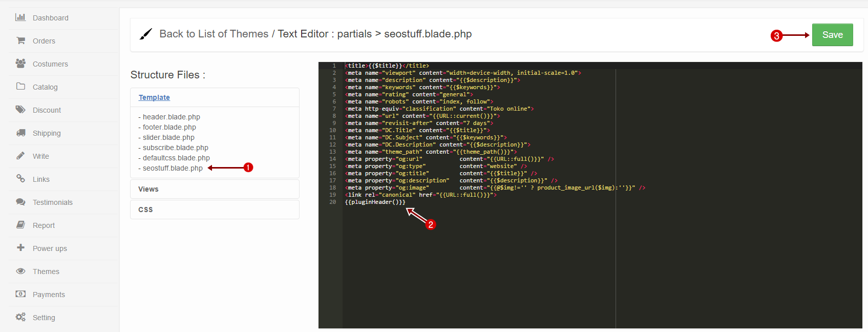Click the Write pencil icon
Image resolution: width=868 pixels, height=332 pixels.
[x=20, y=155]
